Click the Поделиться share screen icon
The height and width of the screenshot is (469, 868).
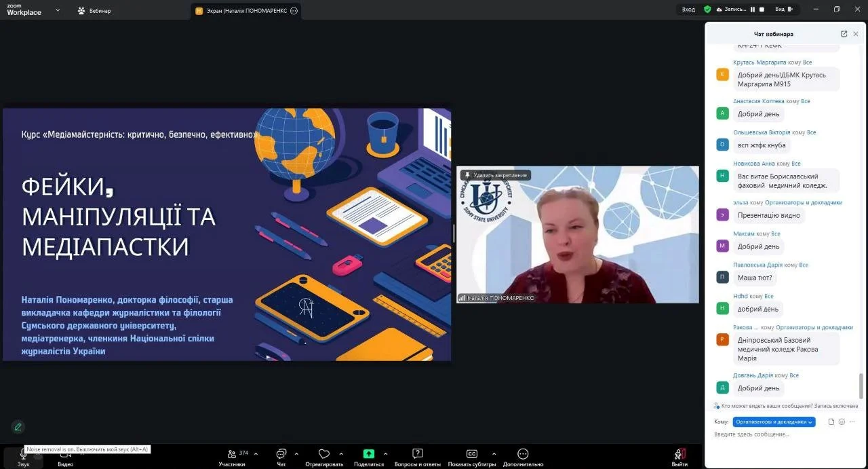368,454
